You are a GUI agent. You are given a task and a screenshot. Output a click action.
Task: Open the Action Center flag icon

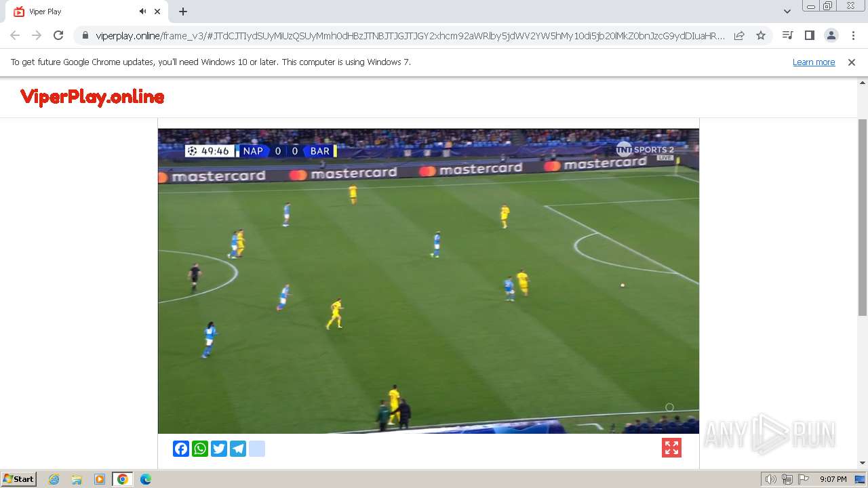(804, 479)
